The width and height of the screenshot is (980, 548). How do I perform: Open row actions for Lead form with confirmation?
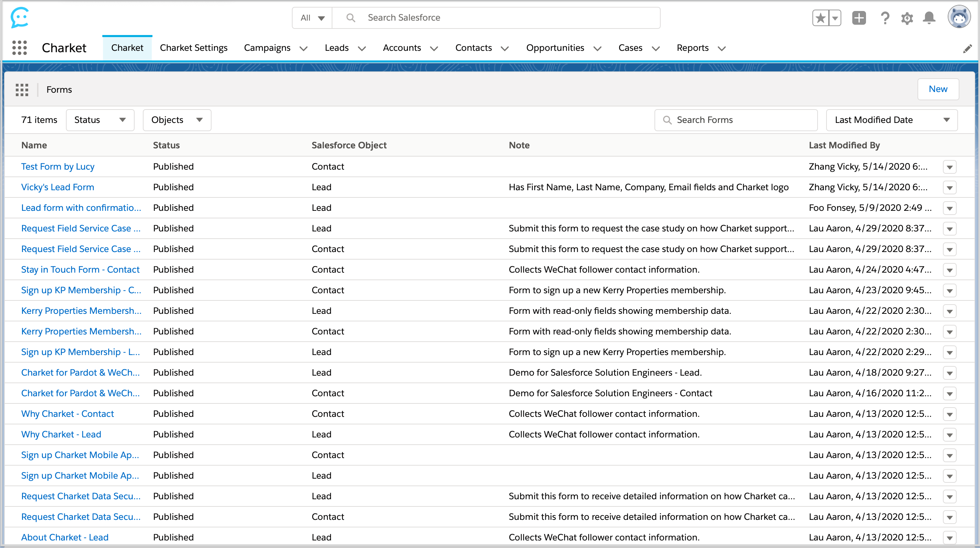tap(949, 208)
